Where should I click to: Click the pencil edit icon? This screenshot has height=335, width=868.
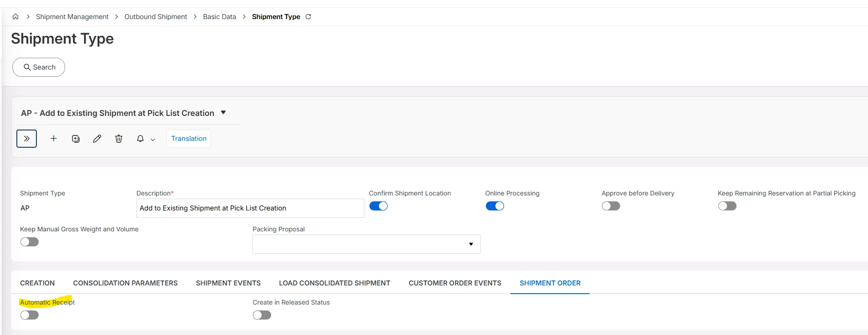(x=97, y=139)
